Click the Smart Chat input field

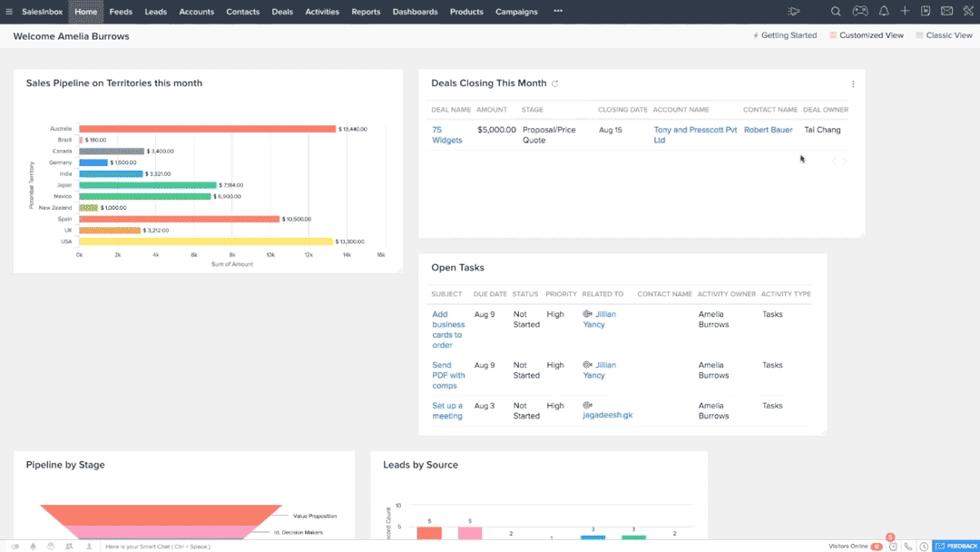(x=158, y=547)
